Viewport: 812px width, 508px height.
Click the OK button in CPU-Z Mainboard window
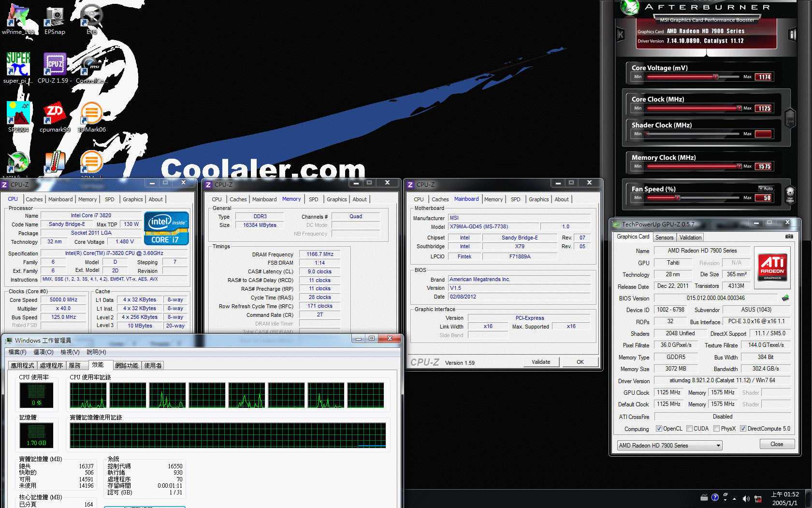point(580,362)
